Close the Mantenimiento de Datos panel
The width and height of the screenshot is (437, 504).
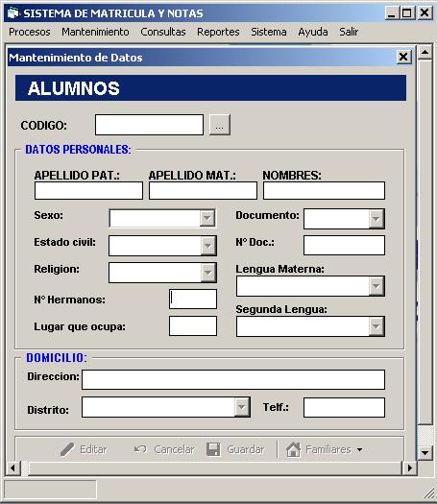403,58
